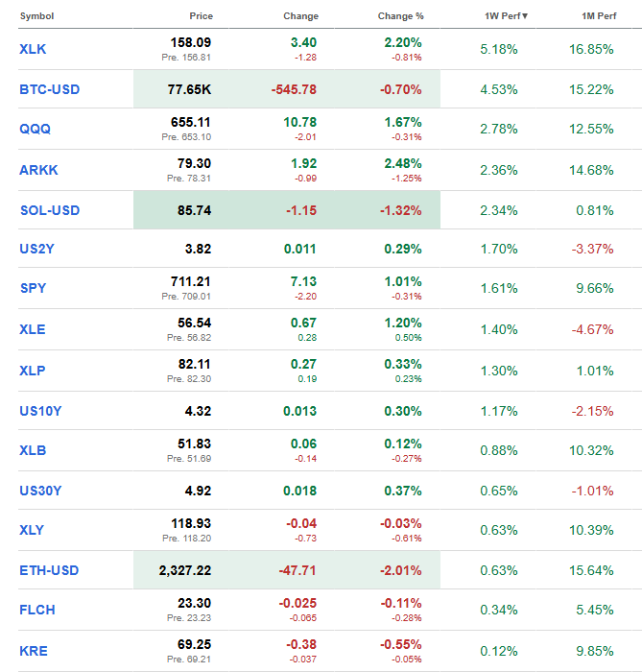Open the XLK ticker link
Image resolution: width=642 pixels, height=672 pixels.
34,49
